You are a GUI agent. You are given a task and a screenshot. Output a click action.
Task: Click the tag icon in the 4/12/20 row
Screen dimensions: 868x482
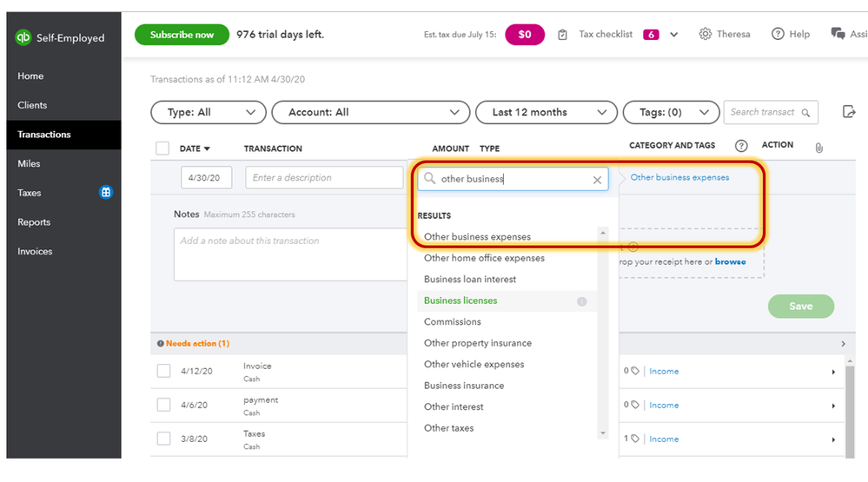click(x=635, y=371)
